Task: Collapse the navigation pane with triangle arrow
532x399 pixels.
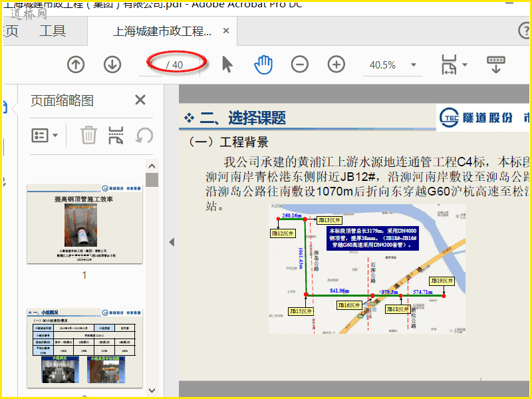Action: (172, 242)
